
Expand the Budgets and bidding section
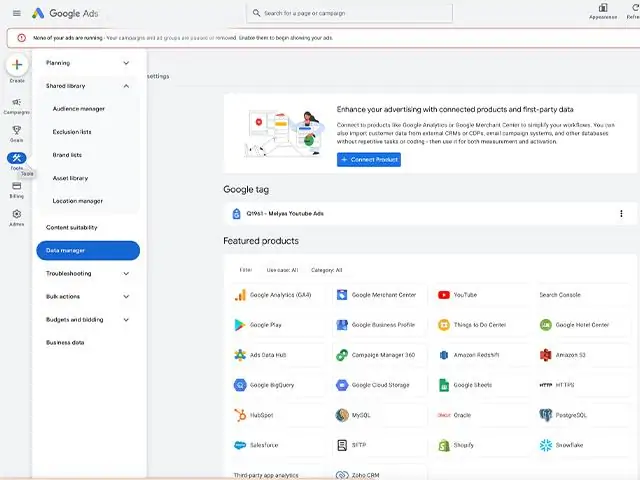coord(126,320)
